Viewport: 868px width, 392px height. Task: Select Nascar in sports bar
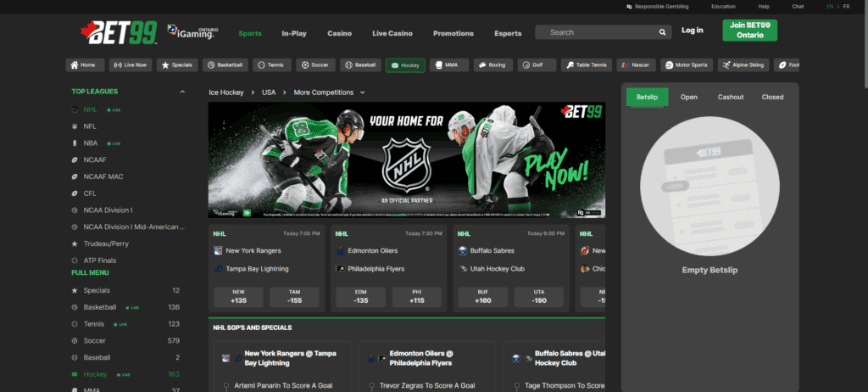click(637, 64)
